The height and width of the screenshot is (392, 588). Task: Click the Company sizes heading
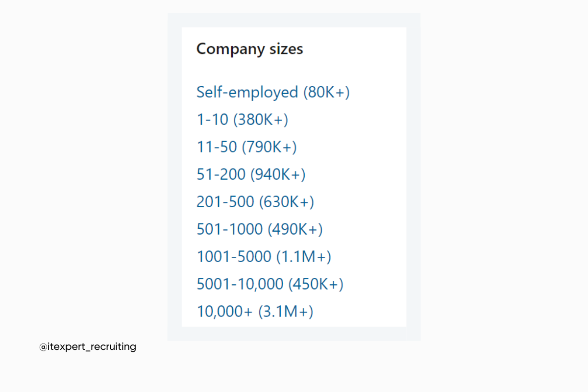pos(249,49)
